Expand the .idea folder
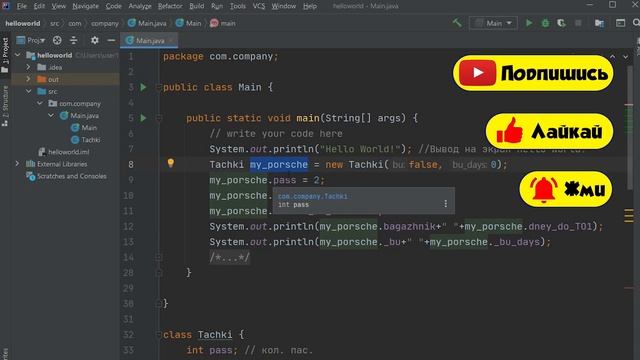Screen dimensions: 640x360 coord(28,67)
